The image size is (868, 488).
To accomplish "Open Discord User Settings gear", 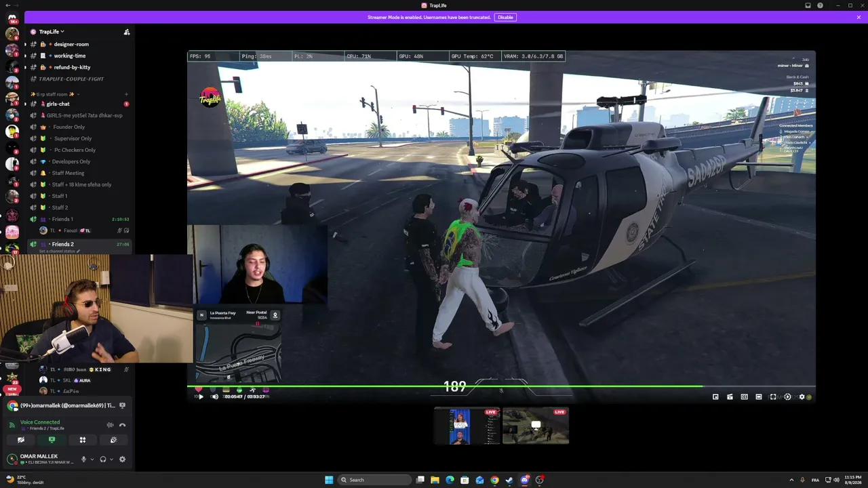I will tap(122, 459).
